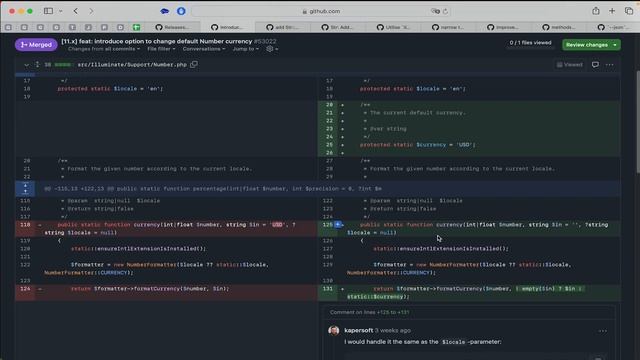Focus the github.com address bar
The height and width of the screenshot is (360, 640).
coord(321,11)
